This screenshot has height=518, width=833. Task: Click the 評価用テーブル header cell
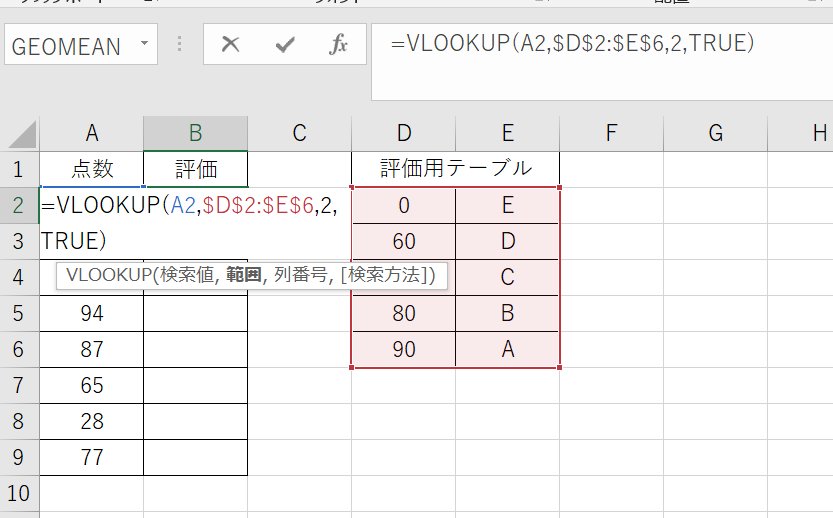(x=455, y=168)
